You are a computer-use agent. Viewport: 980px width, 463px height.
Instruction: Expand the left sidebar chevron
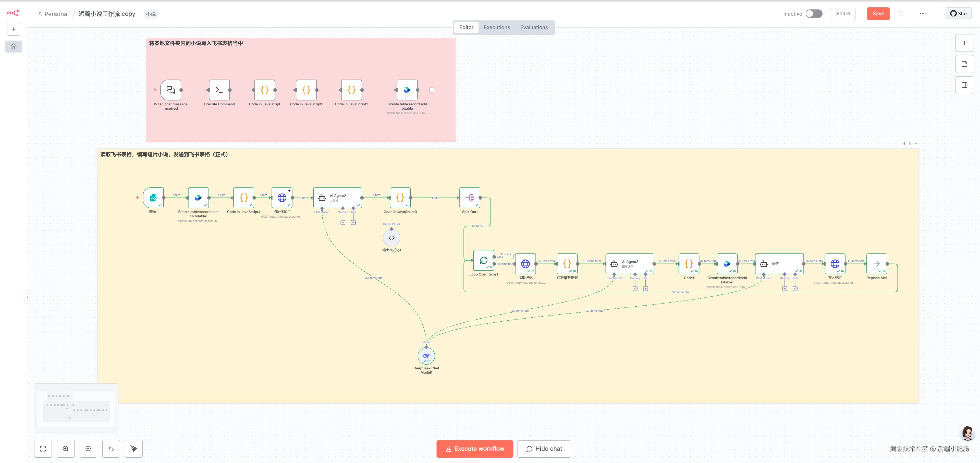tap(27, 296)
